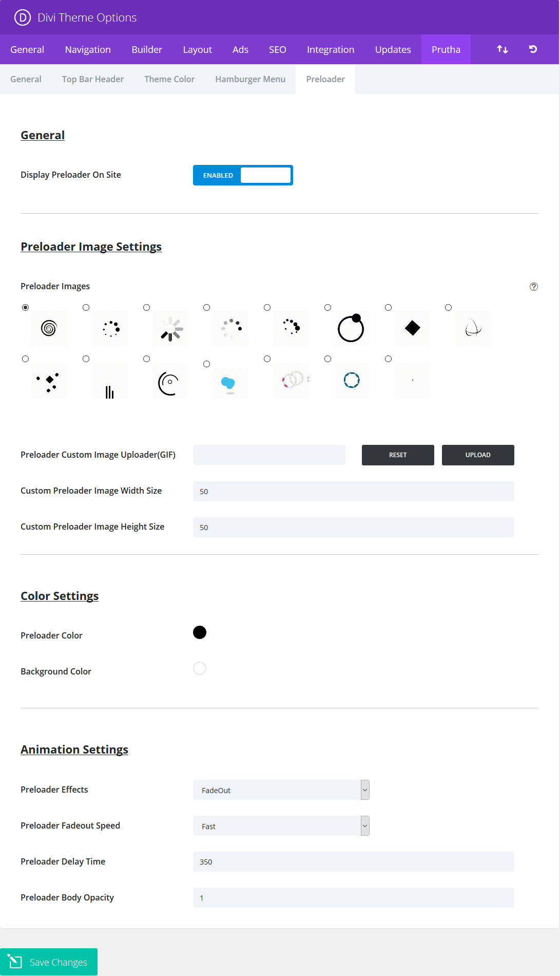The width and height of the screenshot is (560, 976).
Task: Pick the blue cloud preloader image
Action: pos(230,383)
